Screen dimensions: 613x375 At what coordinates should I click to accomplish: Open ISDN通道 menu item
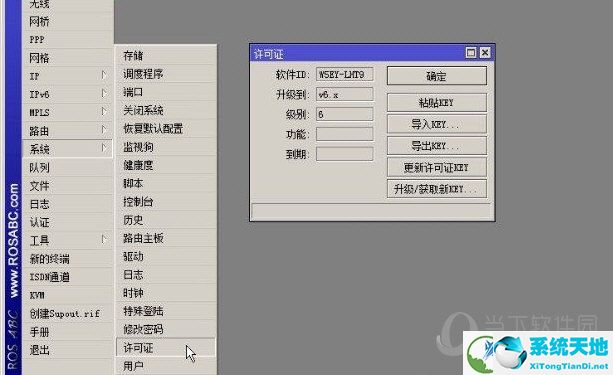pos(67,277)
